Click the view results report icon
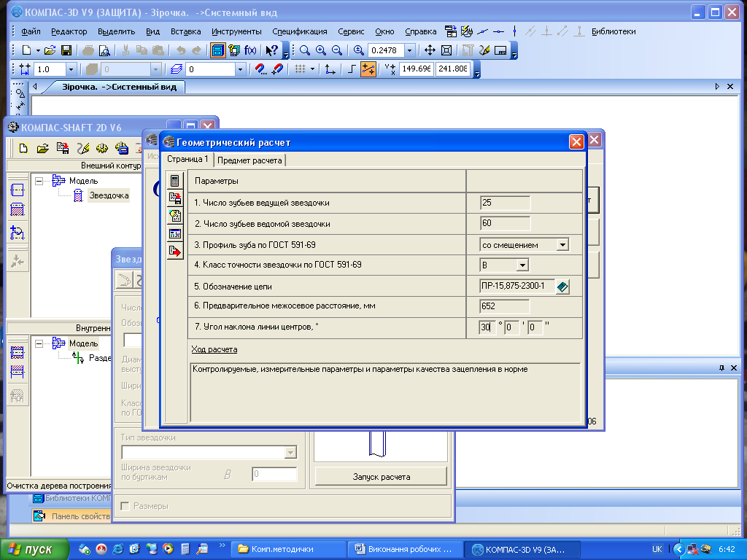 [175, 216]
